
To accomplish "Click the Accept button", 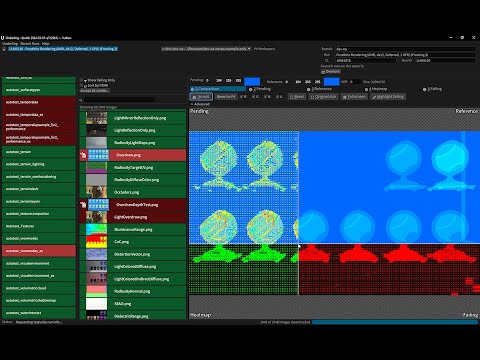I will 201,97.
